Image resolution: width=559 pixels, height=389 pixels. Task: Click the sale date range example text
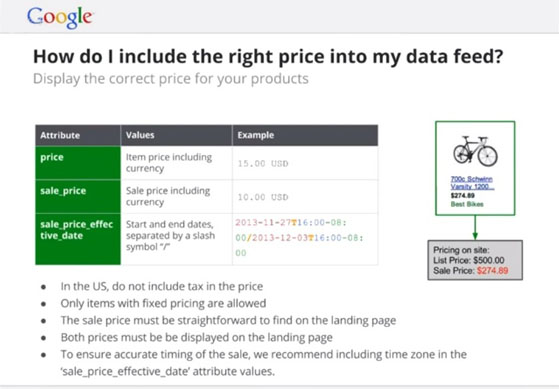tap(299, 238)
